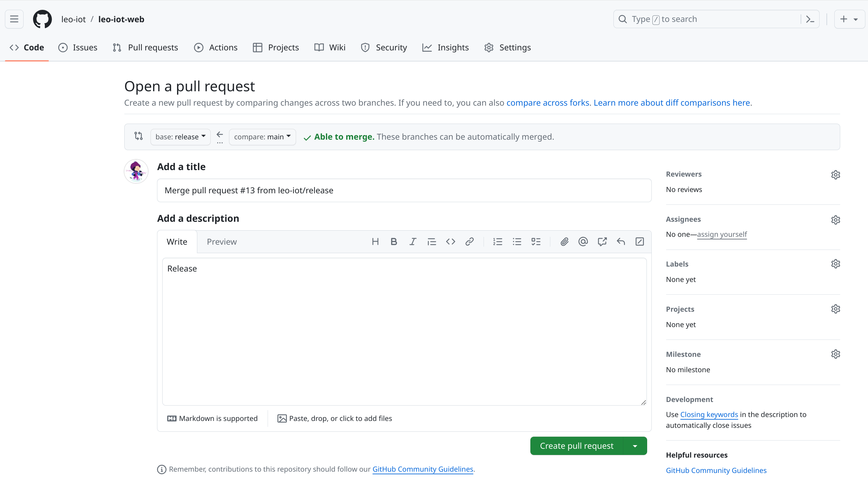Click the Closing keywords link in Development section

click(x=709, y=414)
